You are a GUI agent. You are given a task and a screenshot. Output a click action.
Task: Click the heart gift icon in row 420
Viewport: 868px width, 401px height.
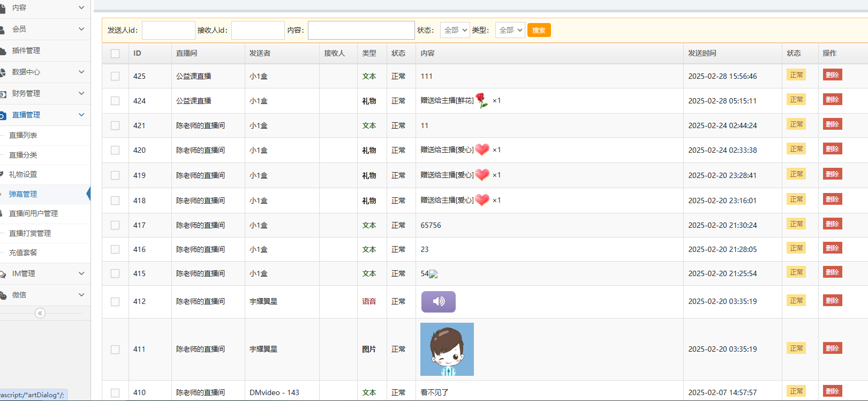[x=482, y=150]
